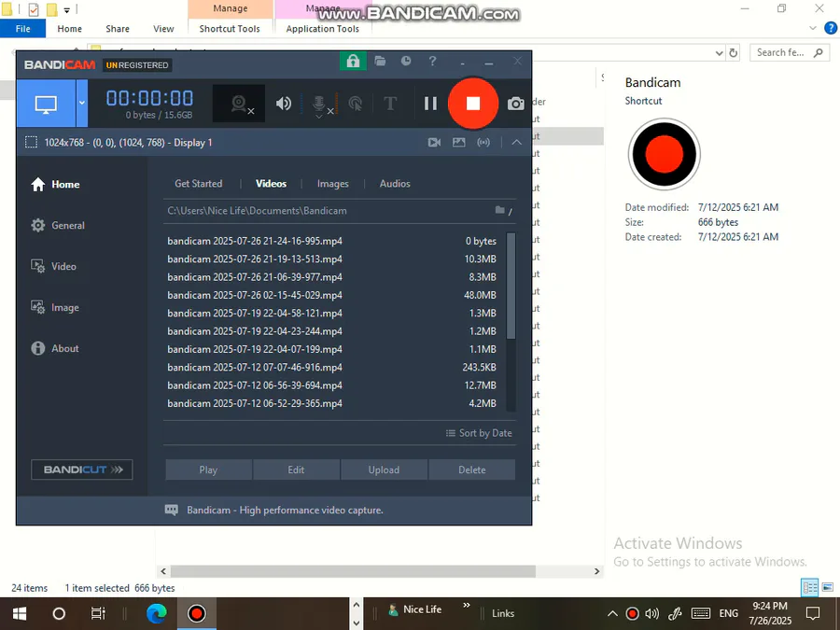
Task: Open the Home section in sidebar
Action: [55, 184]
